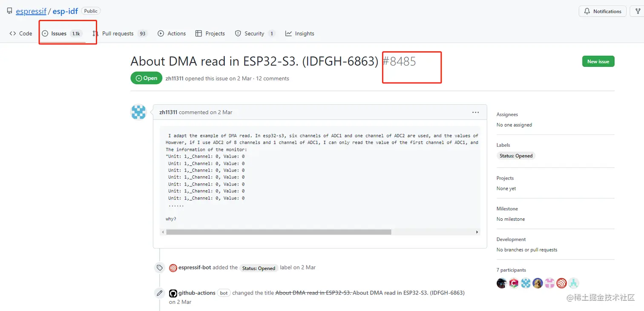Screen dimensions: 644x311
Task: Click the fifth participant pink avatar
Action: 549,283
